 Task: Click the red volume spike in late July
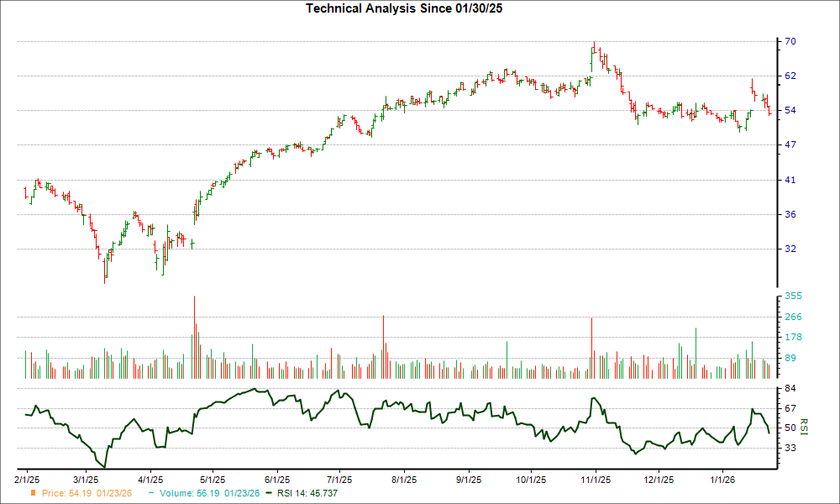point(385,344)
